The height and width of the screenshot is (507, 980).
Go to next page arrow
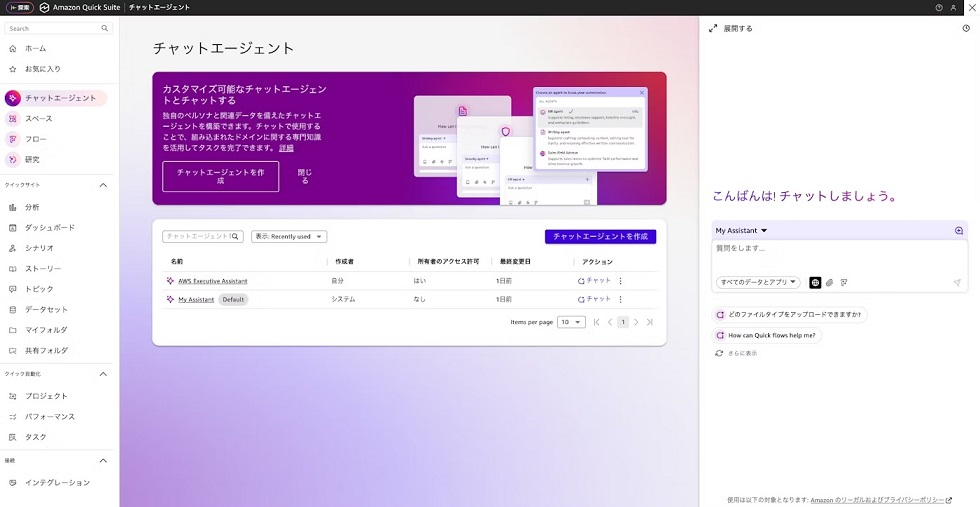tap(636, 322)
